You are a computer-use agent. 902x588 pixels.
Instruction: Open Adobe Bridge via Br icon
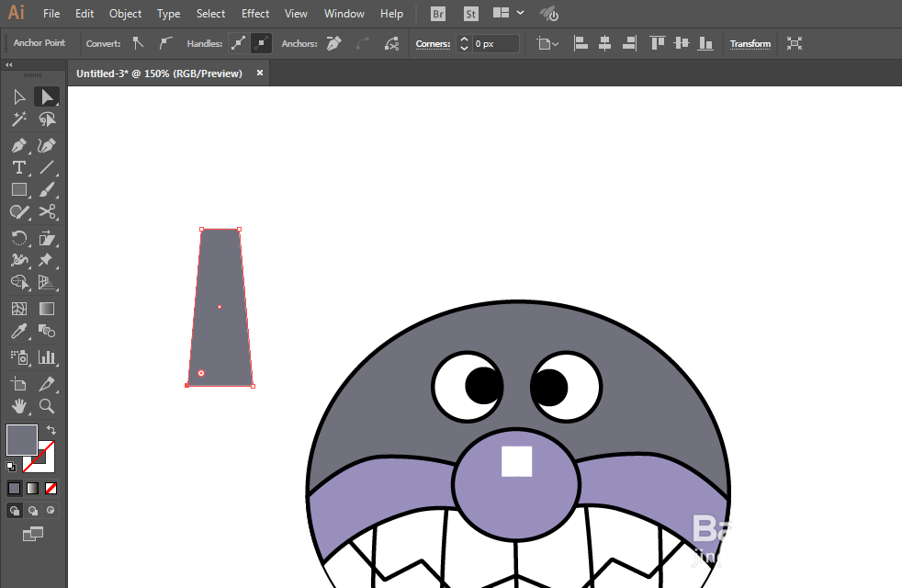(438, 14)
